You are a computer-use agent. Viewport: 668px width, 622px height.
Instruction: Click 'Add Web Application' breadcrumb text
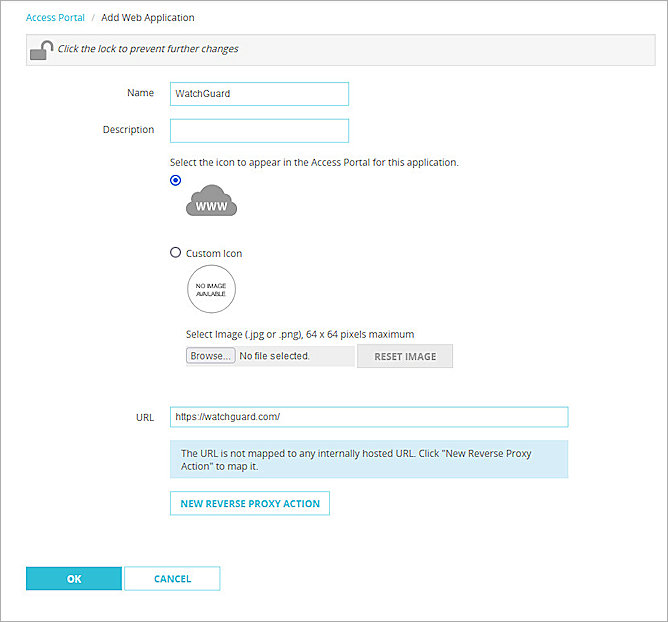pyautogui.click(x=148, y=17)
